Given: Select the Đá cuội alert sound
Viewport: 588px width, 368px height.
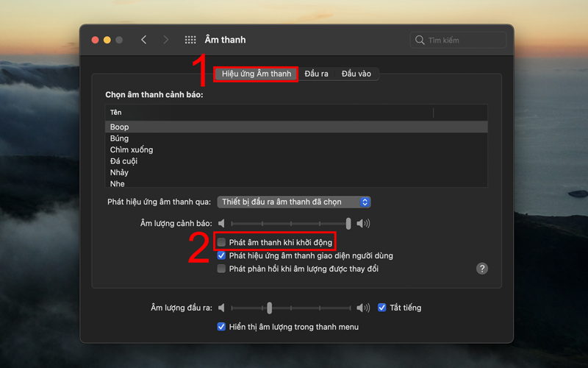Looking at the screenshot, I should click(x=296, y=160).
